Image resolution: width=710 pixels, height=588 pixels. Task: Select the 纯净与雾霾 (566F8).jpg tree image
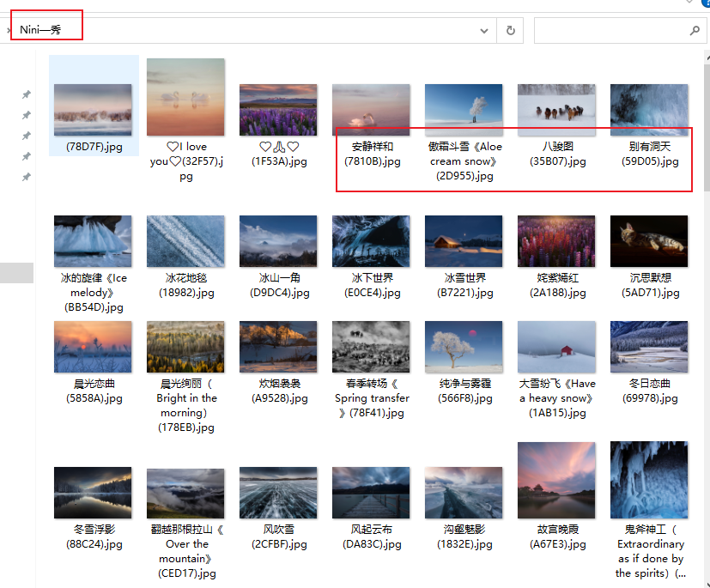464,347
